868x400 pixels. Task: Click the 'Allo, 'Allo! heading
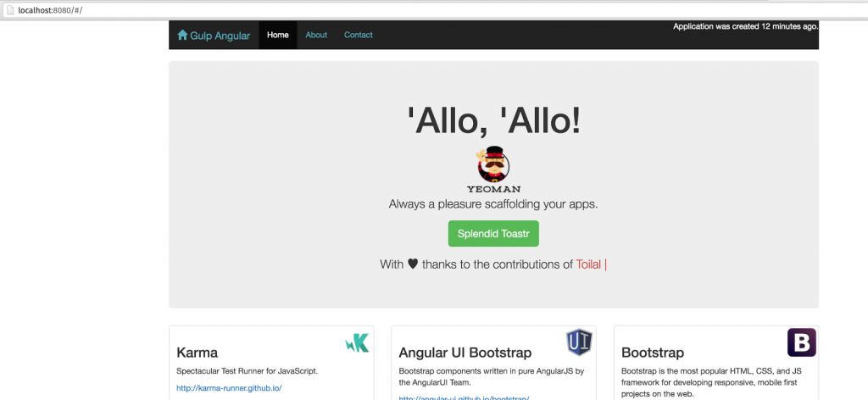tap(494, 120)
